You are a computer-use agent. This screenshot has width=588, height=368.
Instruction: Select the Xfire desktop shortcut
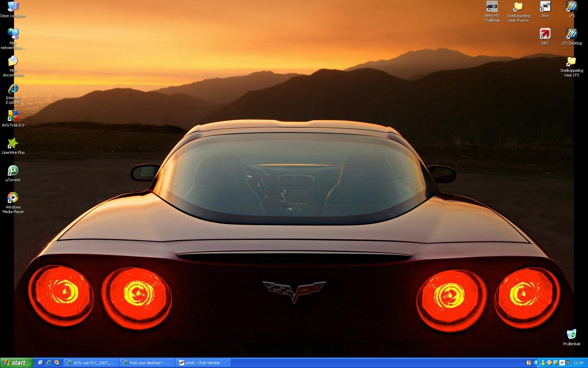tap(545, 9)
